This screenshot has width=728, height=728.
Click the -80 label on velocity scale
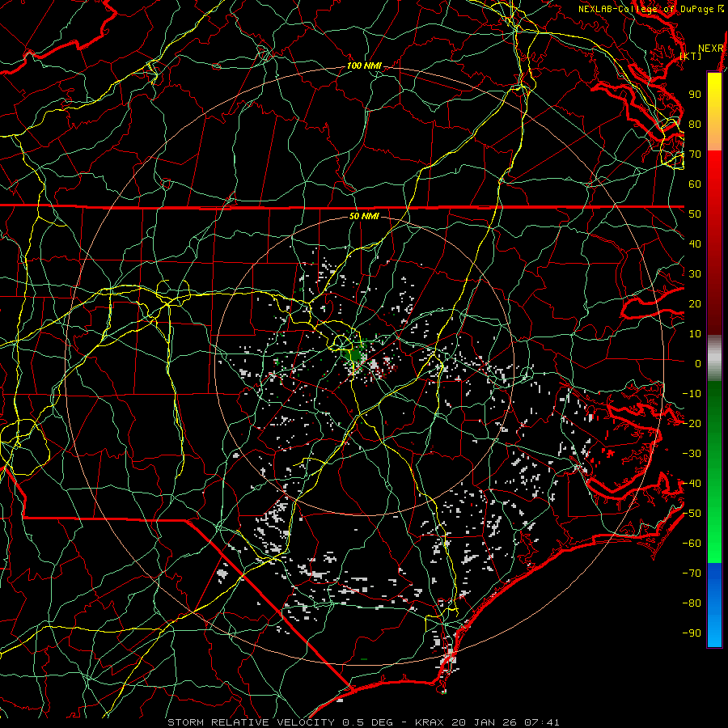[x=692, y=603]
